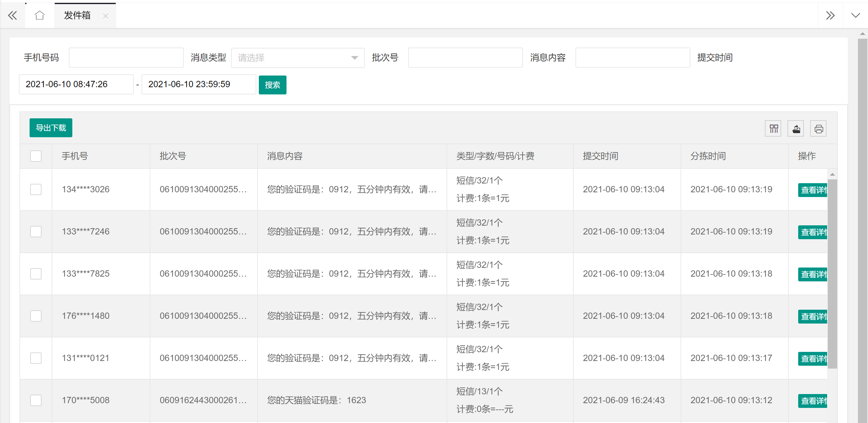
Task: Click the print table icon
Action: [818, 128]
